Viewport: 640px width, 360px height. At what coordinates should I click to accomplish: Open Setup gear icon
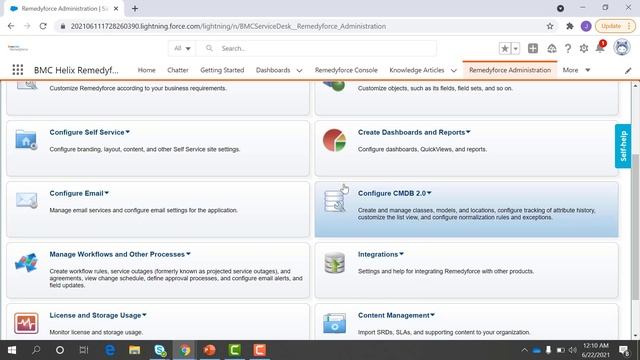[x=584, y=48]
